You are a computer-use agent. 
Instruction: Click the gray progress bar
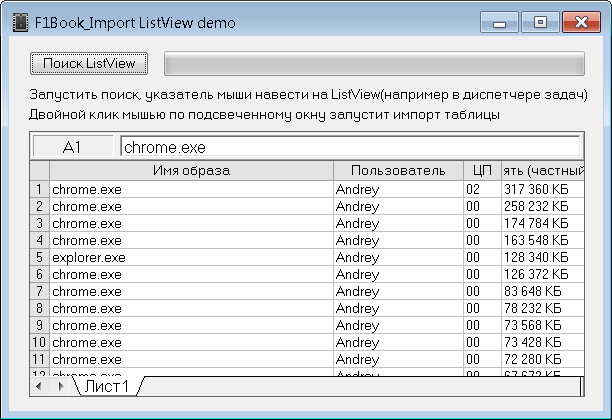[x=374, y=63]
